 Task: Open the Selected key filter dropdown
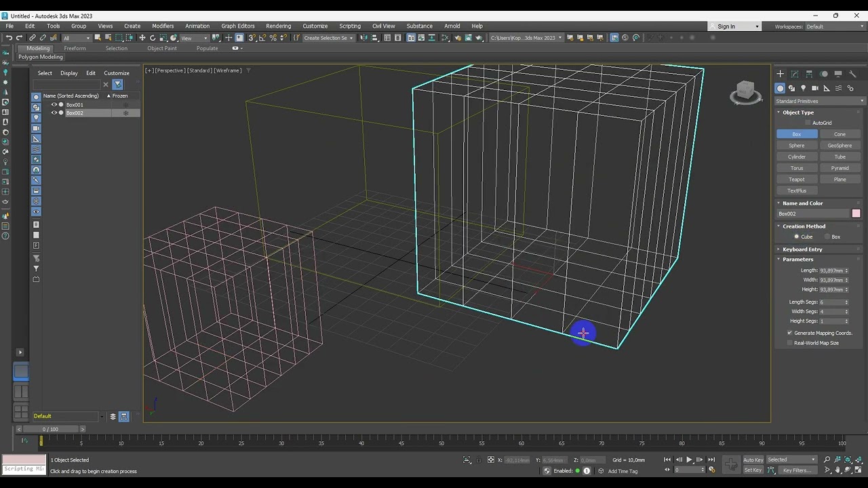[x=792, y=460]
